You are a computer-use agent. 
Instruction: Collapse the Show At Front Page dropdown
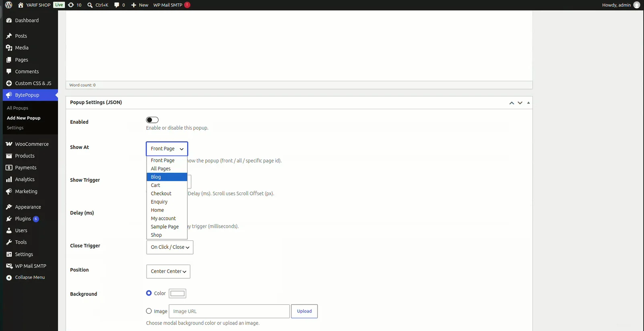167,149
